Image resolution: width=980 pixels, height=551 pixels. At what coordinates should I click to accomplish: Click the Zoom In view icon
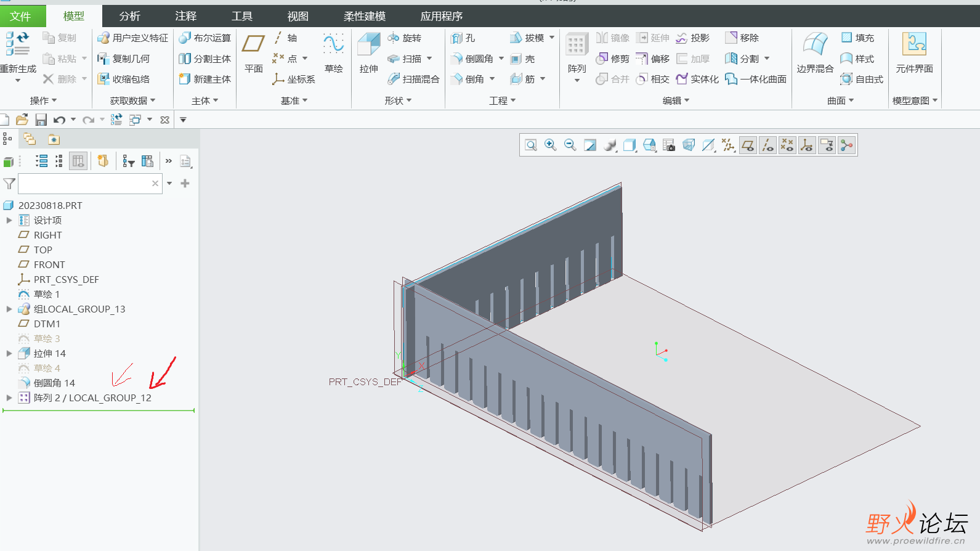(x=551, y=145)
